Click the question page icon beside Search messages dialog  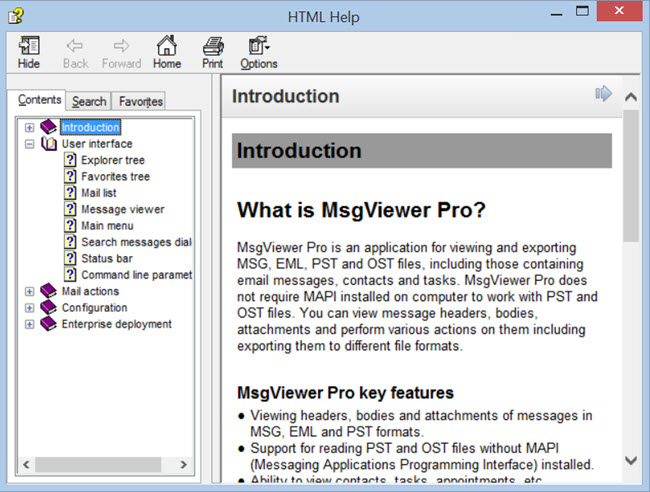point(70,242)
